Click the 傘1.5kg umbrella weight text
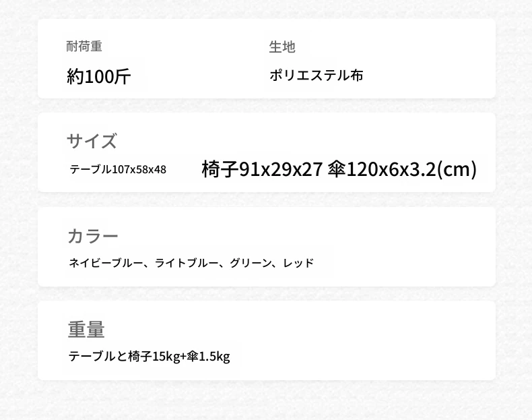Screen dimensions: 532x420 pyautogui.click(x=208, y=357)
